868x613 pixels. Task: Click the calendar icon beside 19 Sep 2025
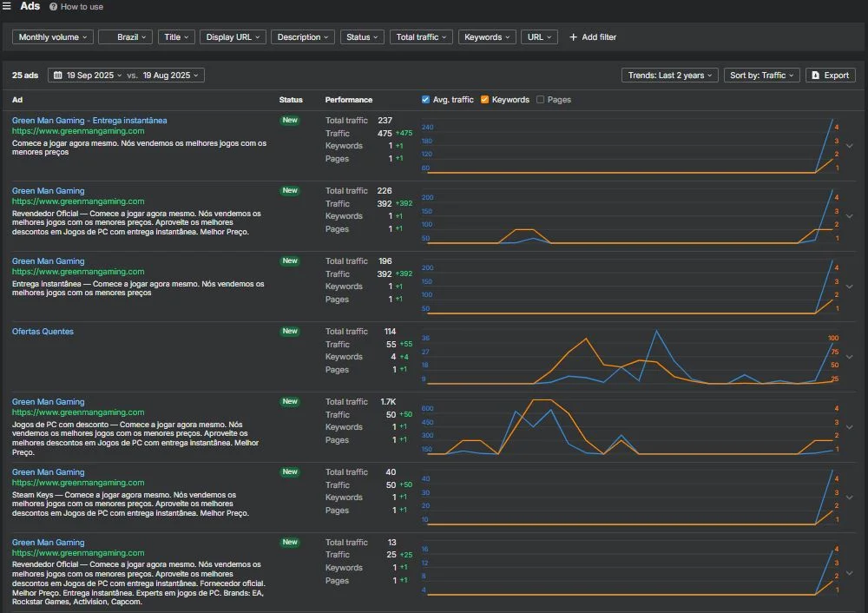point(57,76)
